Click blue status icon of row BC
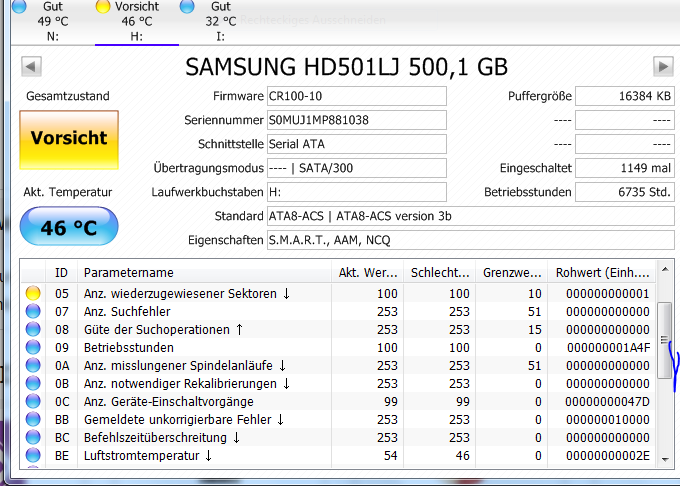The width and height of the screenshot is (680, 486). click(x=33, y=437)
